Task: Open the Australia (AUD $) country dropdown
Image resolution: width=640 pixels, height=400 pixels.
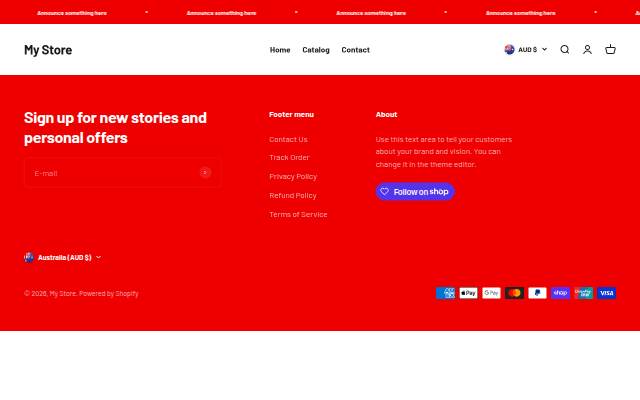Action: point(62,258)
